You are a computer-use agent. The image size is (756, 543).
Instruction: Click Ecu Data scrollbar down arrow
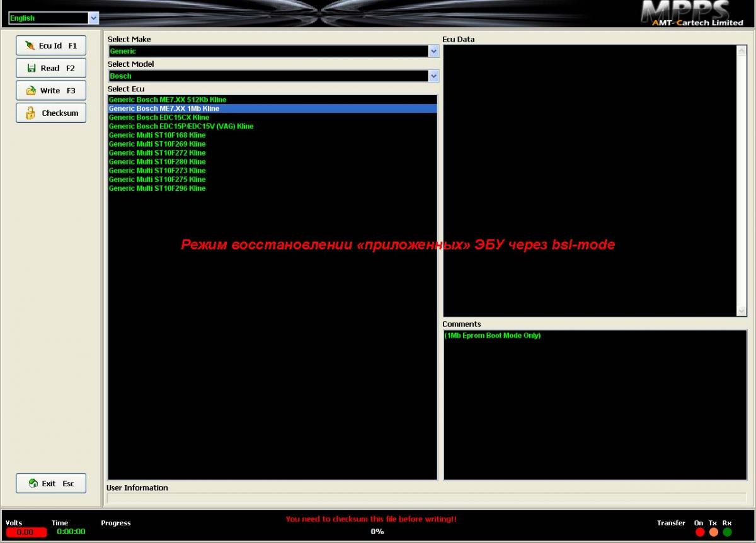742,311
